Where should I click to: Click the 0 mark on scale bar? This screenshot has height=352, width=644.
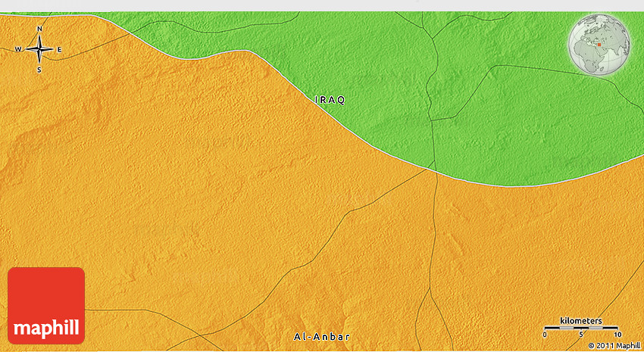(545, 335)
